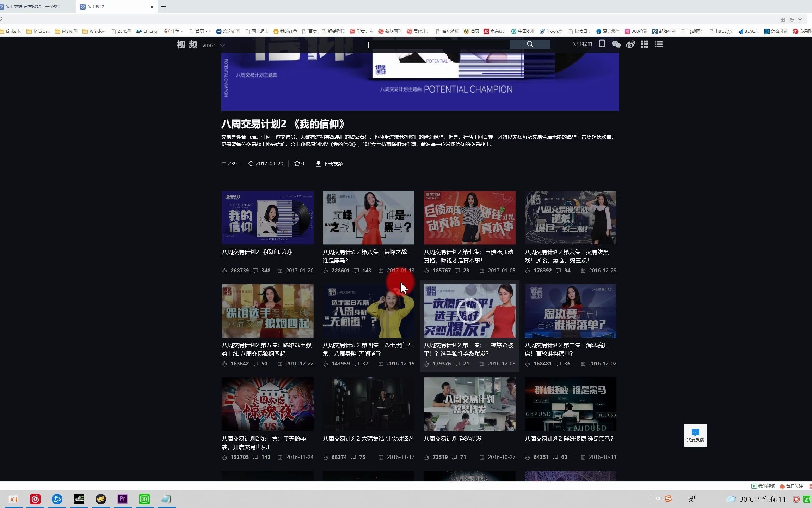812x508 pixels.
Task: Open a new browser tab
Action: pyautogui.click(x=164, y=6)
